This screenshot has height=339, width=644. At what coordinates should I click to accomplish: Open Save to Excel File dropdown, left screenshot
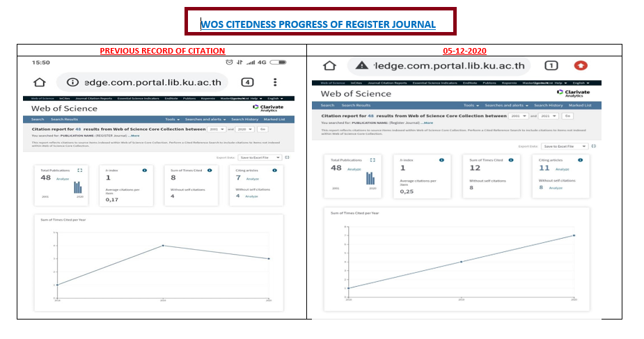(260, 157)
